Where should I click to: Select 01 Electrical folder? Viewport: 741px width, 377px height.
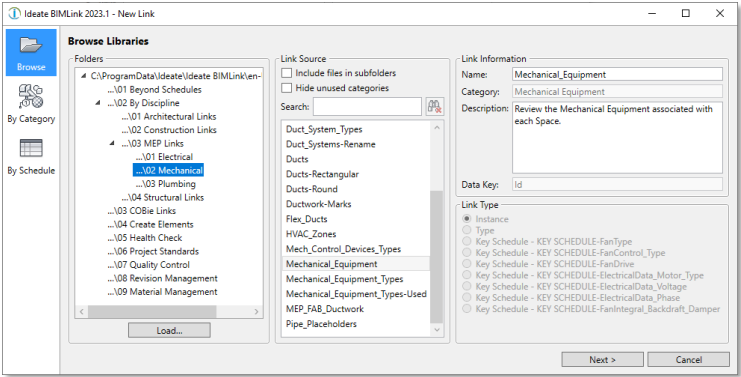[x=164, y=157]
